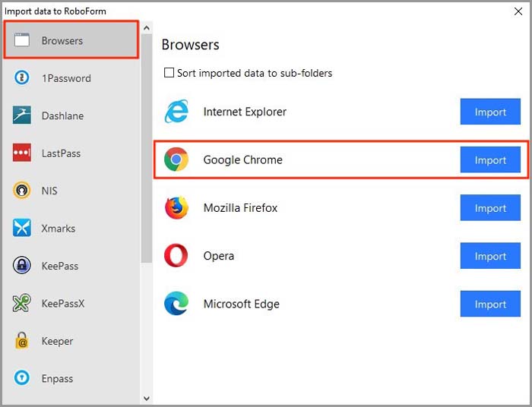
Task: Click the Mozilla Firefox logo
Action: tap(176, 207)
